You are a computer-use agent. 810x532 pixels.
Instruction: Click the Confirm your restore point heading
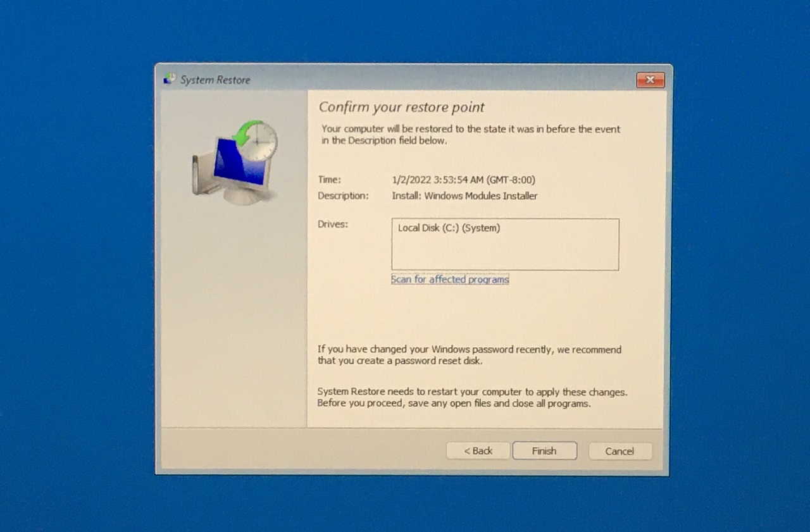[x=401, y=108]
